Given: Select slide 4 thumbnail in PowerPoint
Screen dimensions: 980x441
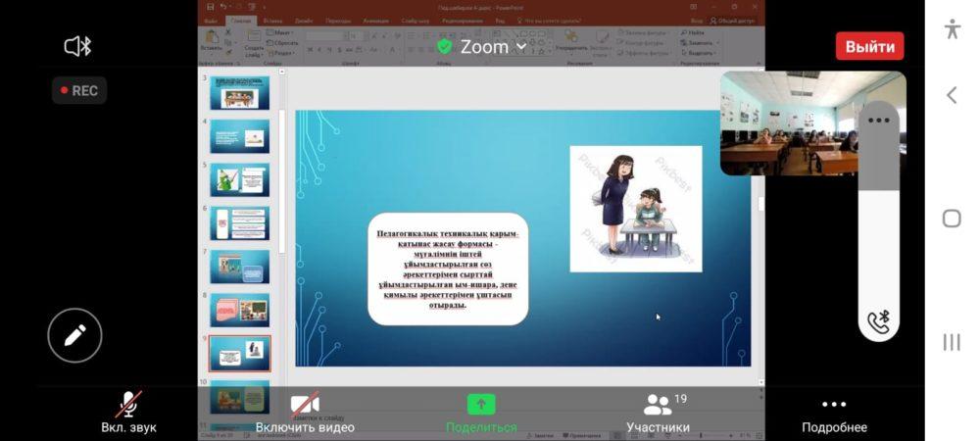Looking at the screenshot, I should [x=240, y=136].
